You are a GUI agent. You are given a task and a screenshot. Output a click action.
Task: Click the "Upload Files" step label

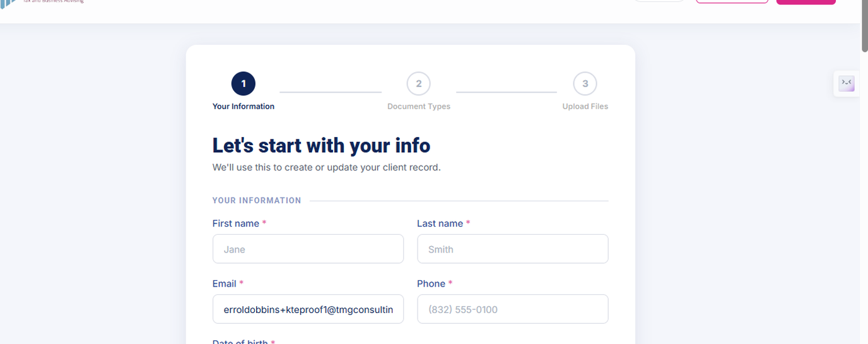pos(585,106)
